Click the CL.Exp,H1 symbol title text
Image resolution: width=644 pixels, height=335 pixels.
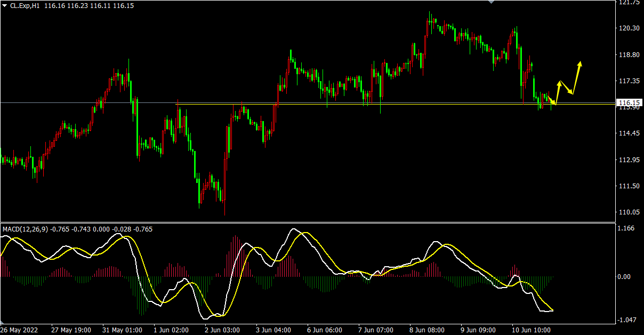click(26, 5)
